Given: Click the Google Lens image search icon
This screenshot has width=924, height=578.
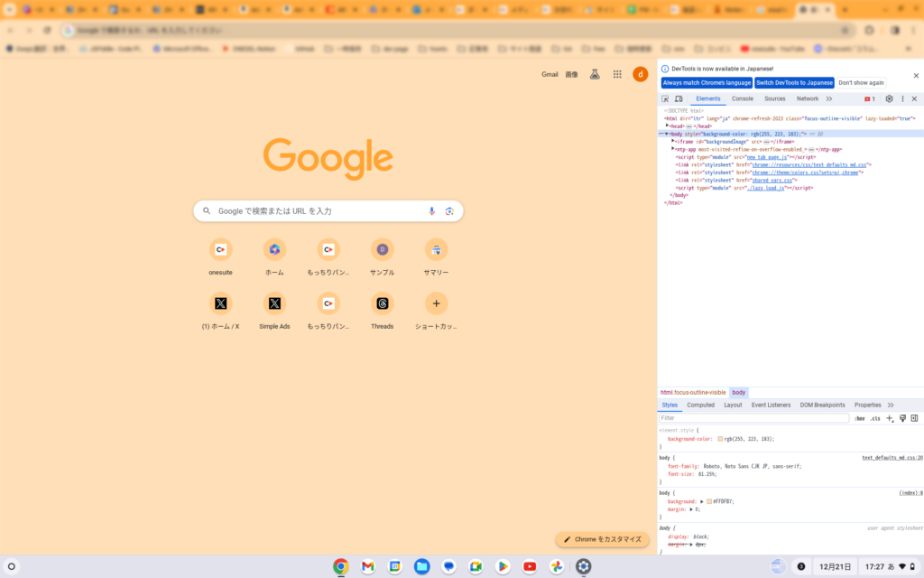Looking at the screenshot, I should pyautogui.click(x=449, y=211).
